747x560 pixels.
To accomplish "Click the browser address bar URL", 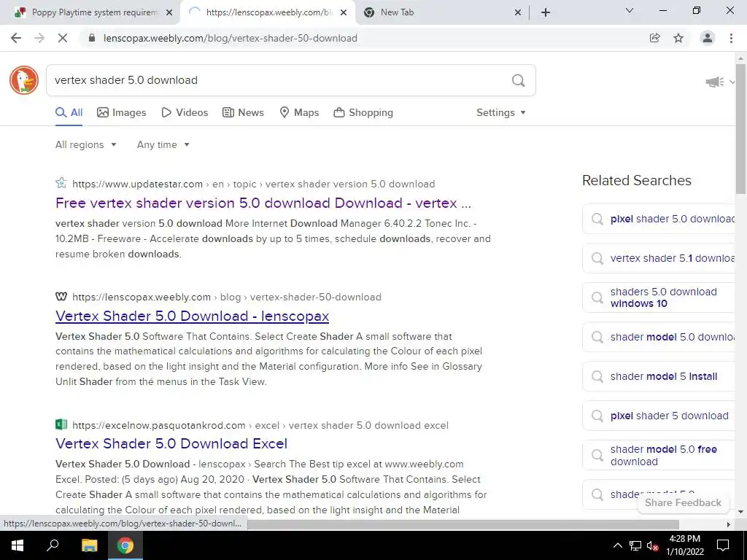I will point(230,38).
